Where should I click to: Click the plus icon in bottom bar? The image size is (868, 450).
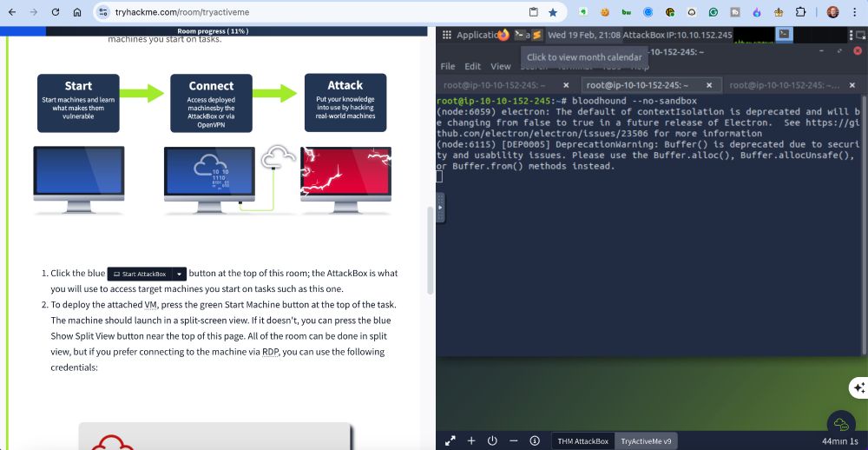[x=471, y=440]
